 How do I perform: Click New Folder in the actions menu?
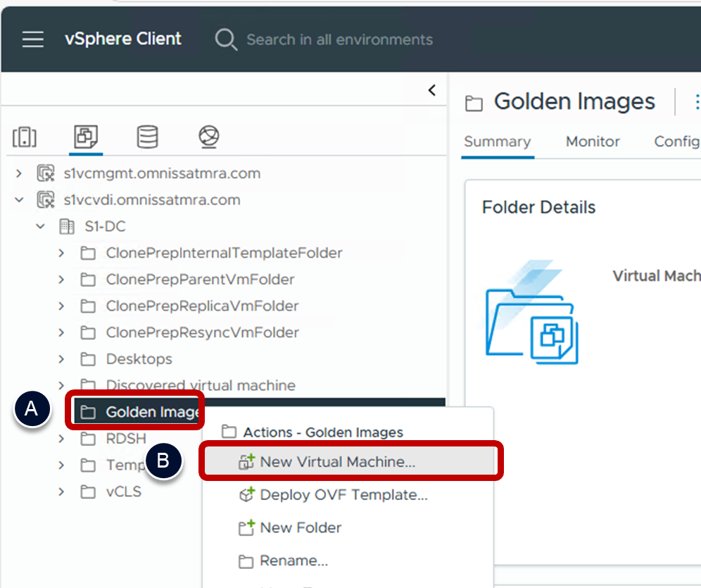pos(301,528)
